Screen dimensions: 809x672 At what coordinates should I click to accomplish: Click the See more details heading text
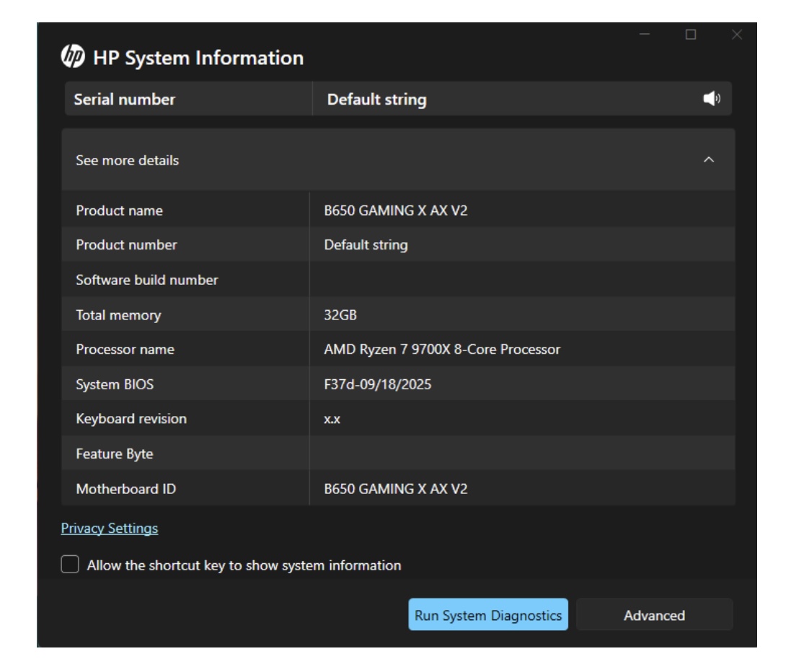[128, 161]
